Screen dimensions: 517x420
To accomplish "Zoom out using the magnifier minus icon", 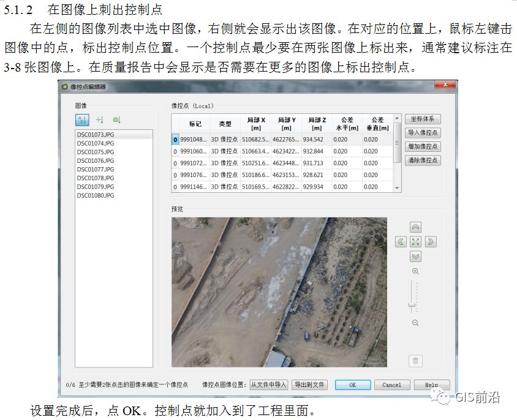I will (415, 323).
